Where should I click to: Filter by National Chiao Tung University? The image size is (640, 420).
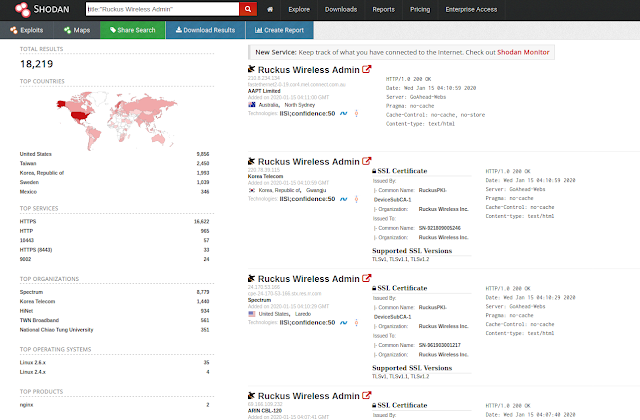pos(56,329)
